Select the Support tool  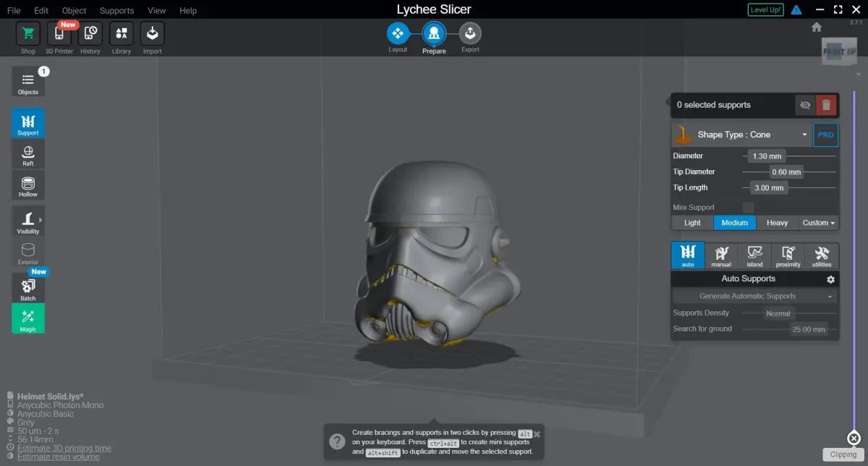(x=28, y=123)
